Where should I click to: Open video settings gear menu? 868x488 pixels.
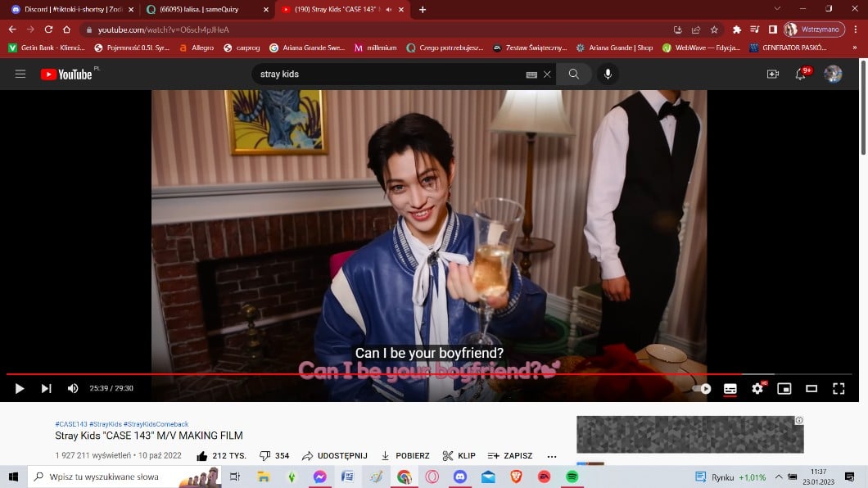[x=757, y=388]
